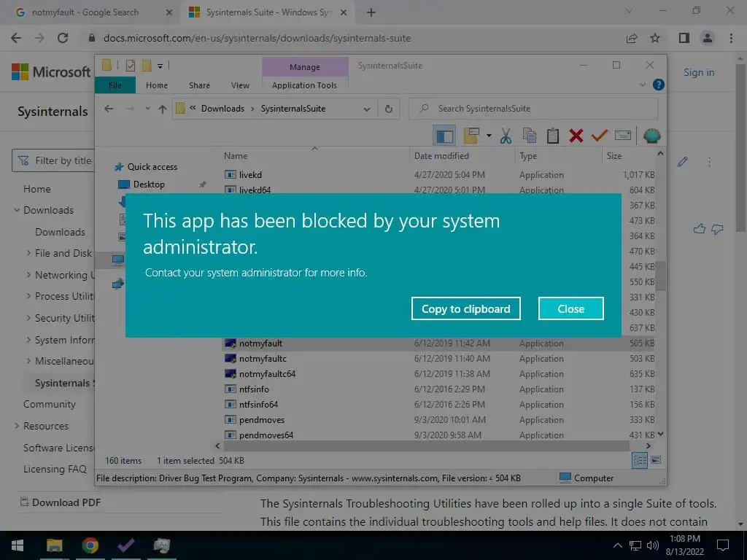The image size is (747, 560).
Task: Open the recent locations dropdown in Explorer
Action: point(147,109)
